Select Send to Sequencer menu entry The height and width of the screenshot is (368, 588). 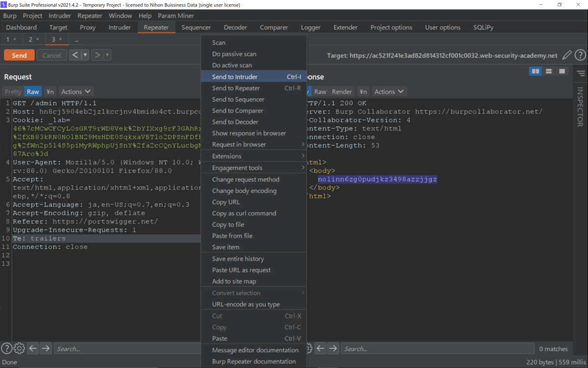pyautogui.click(x=254, y=99)
